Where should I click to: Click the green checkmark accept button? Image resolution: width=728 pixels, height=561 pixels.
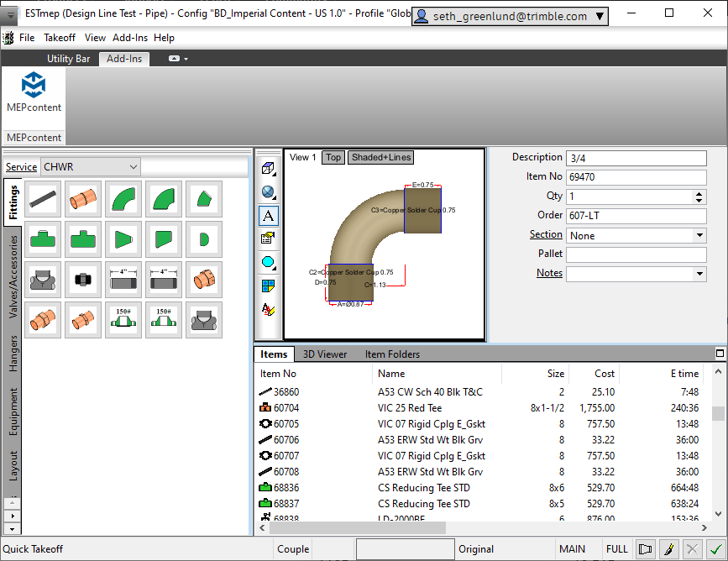(x=716, y=549)
